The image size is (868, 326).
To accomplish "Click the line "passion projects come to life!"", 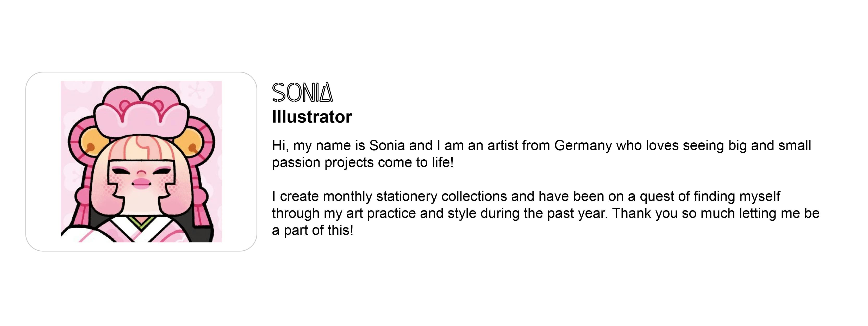I will [x=363, y=163].
